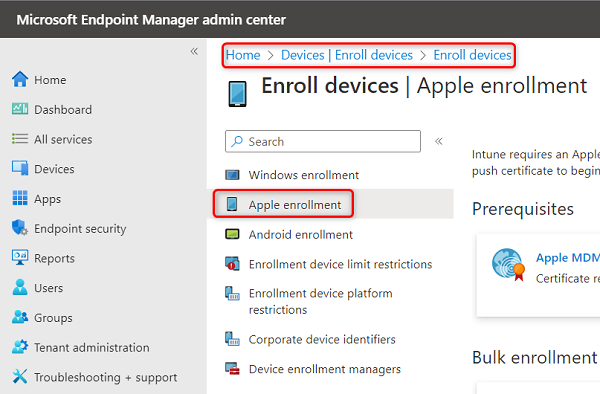Click the Windows enrollment icon
Viewport: 600px width, 394px height.
pyautogui.click(x=232, y=175)
